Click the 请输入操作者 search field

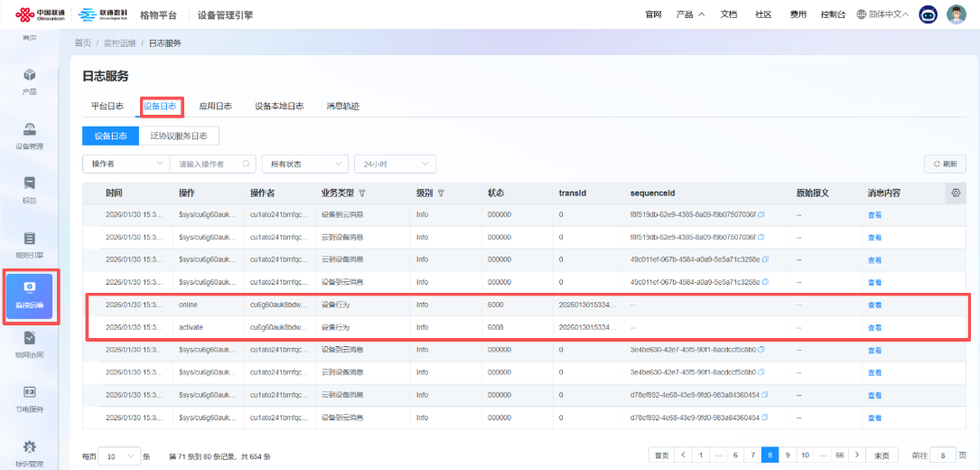pos(208,164)
